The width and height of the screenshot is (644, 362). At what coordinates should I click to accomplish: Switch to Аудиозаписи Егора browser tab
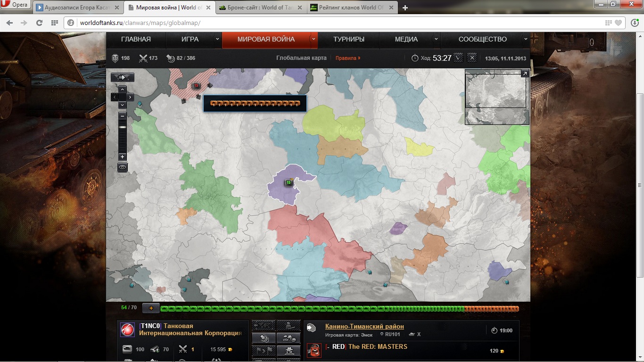tap(78, 8)
